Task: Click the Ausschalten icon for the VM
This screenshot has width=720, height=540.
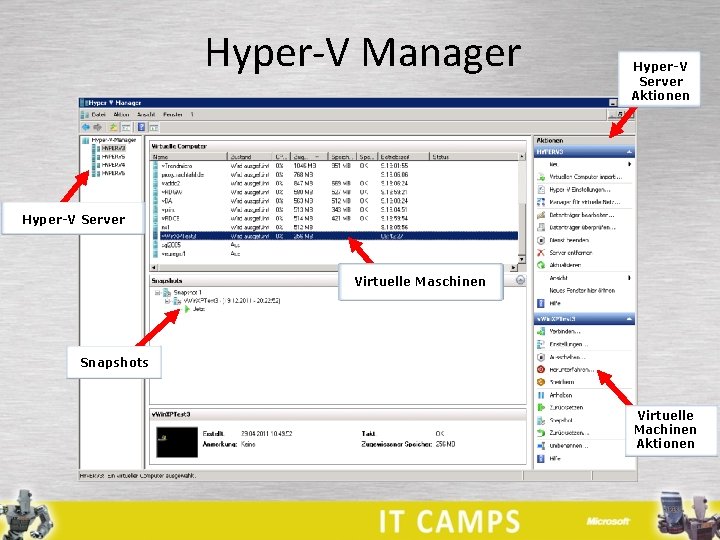Action: (541, 357)
